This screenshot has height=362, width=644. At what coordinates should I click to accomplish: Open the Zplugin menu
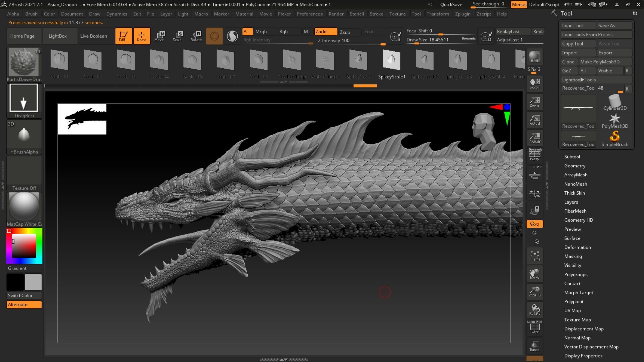pos(463,14)
